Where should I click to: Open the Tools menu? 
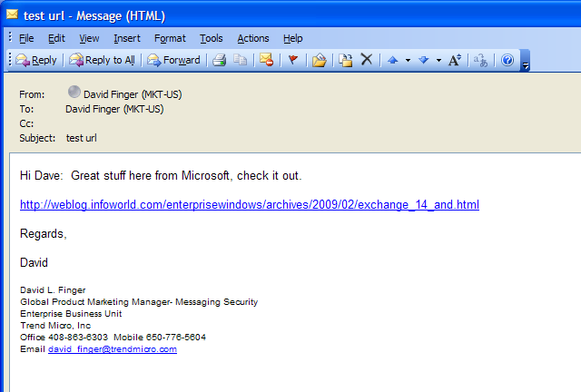coord(212,38)
